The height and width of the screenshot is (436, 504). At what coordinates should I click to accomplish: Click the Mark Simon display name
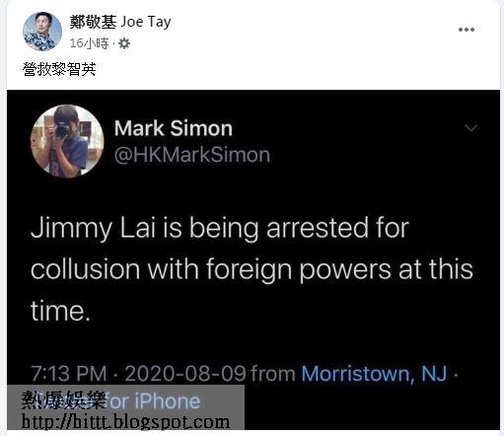(174, 128)
